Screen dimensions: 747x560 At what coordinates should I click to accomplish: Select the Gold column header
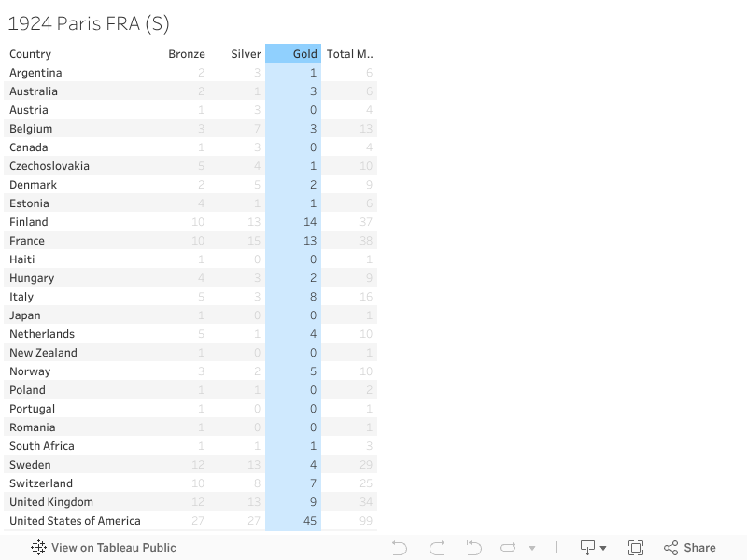(x=304, y=54)
